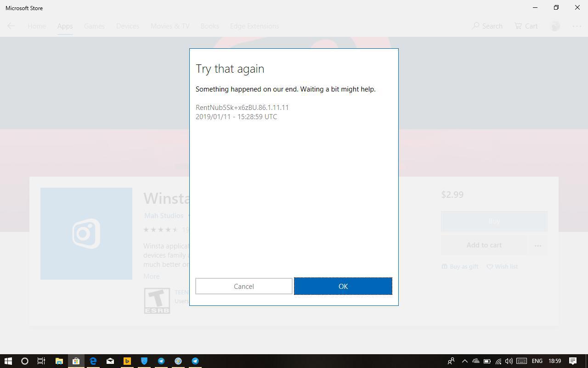Open Action Center notifications icon
Screen dimensions: 588x368
pos(573,361)
